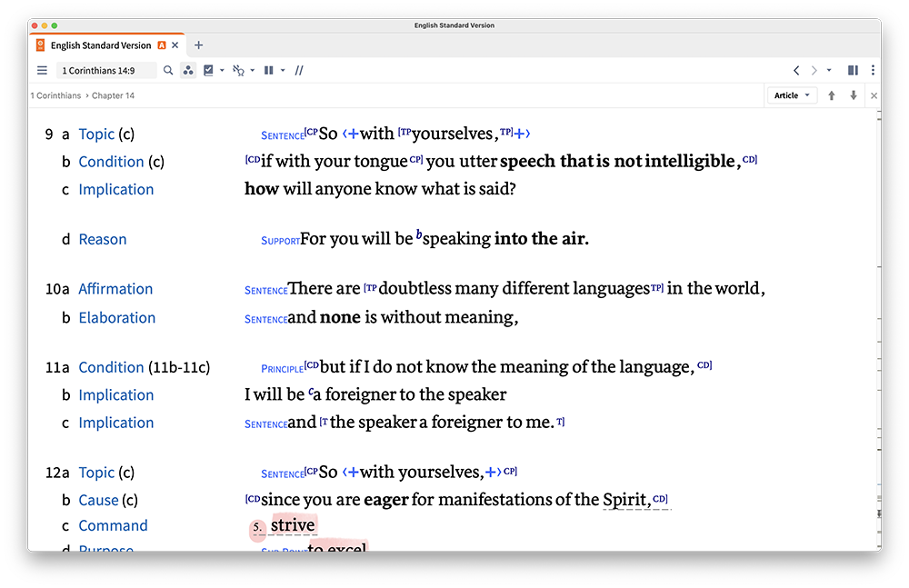Close the locator bar with the X
This screenshot has height=588, width=909.
pos(874,95)
